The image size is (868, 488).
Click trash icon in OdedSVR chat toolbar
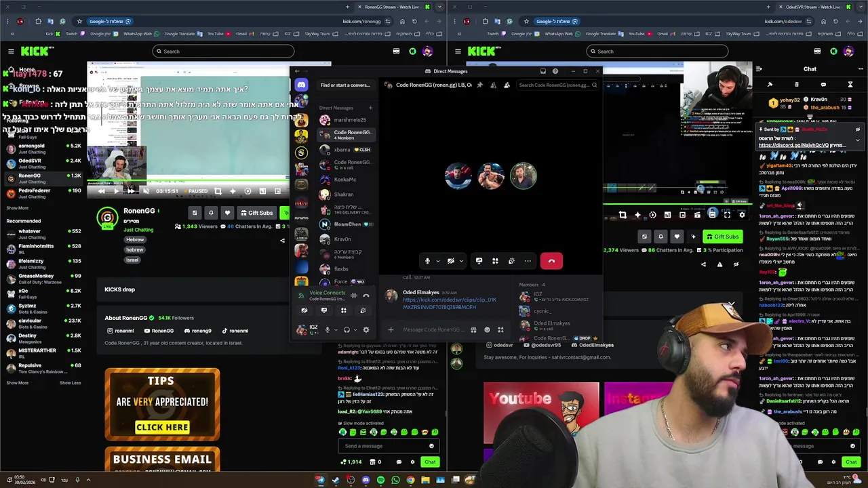click(797, 85)
